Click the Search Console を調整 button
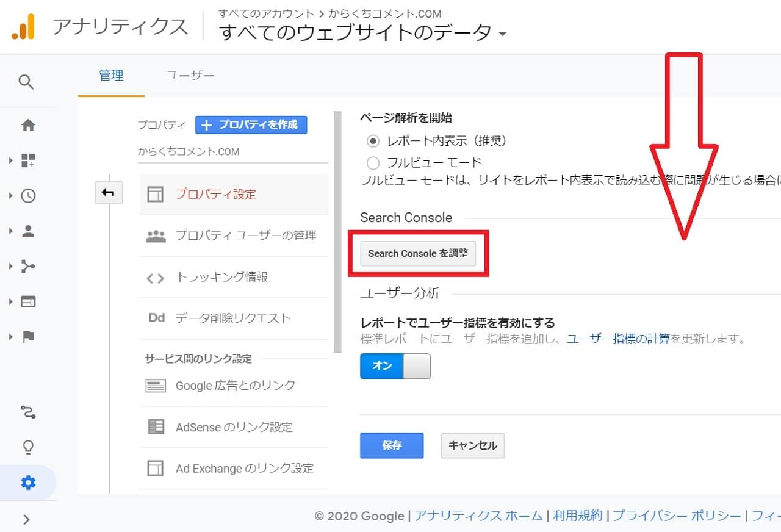The image size is (781, 532). (x=418, y=253)
